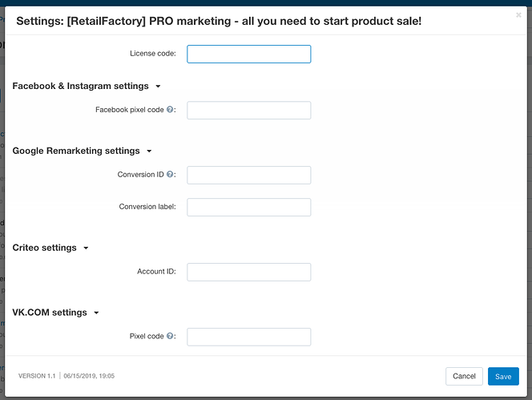532x400 pixels.
Task: Click the Conversion label input field
Action: coord(248,207)
